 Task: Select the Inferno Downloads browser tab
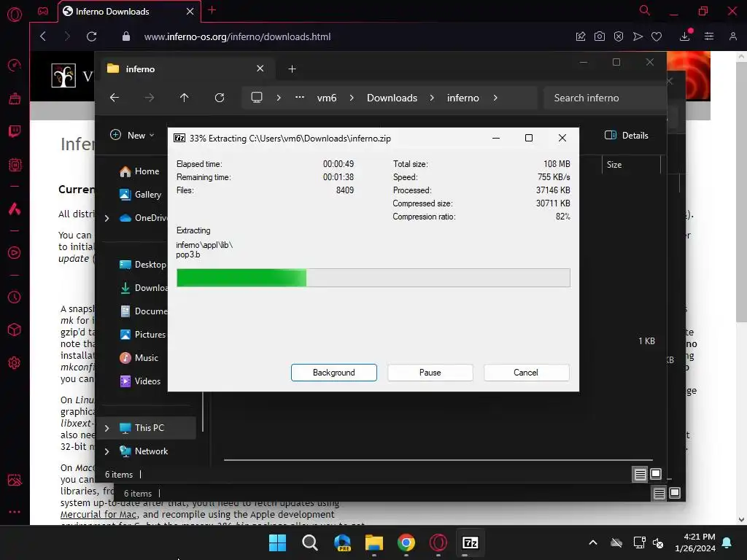[128, 12]
